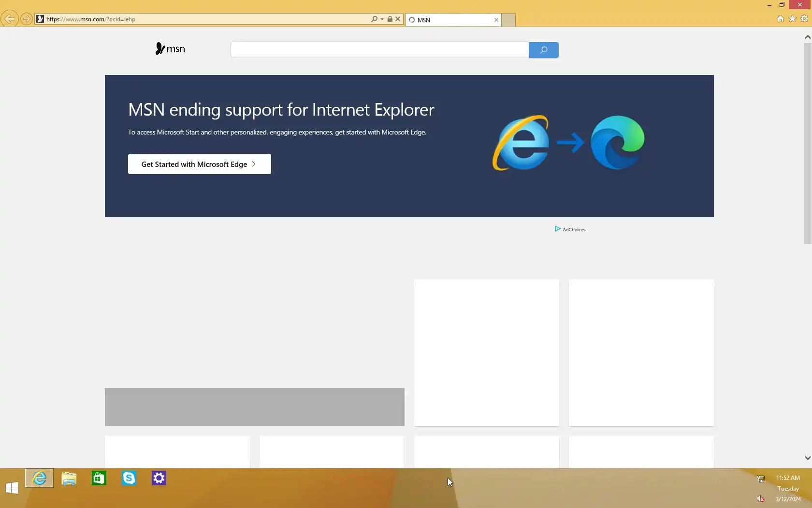Screen dimensions: 812x508
Task: Open the security lock report icon
Action: pyautogui.click(x=390, y=19)
